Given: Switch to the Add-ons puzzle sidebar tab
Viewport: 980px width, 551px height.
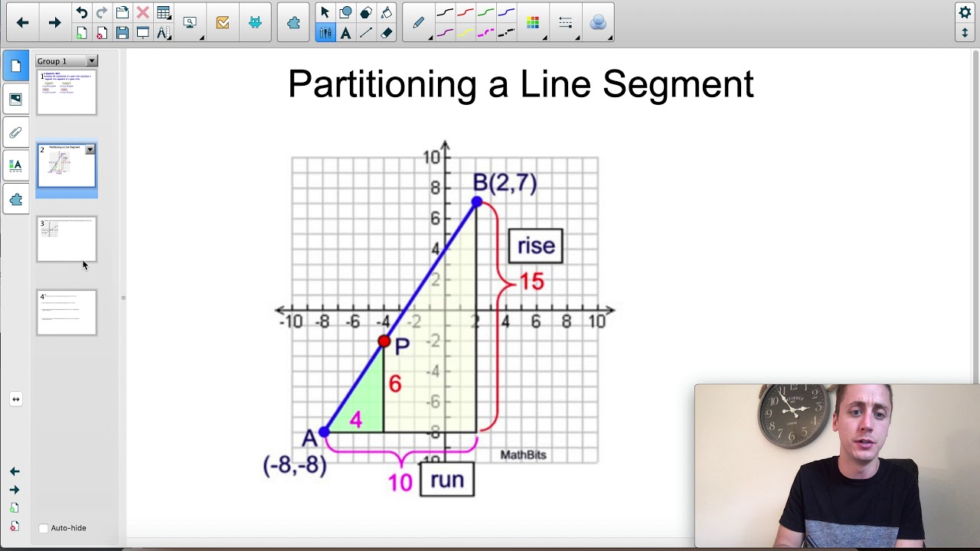Looking at the screenshot, I should point(15,200).
